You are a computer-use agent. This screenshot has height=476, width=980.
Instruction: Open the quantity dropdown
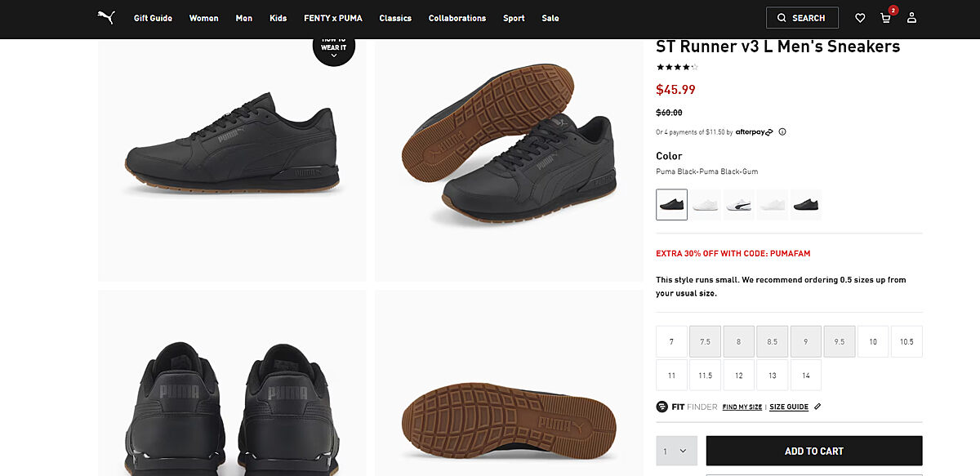[676, 451]
